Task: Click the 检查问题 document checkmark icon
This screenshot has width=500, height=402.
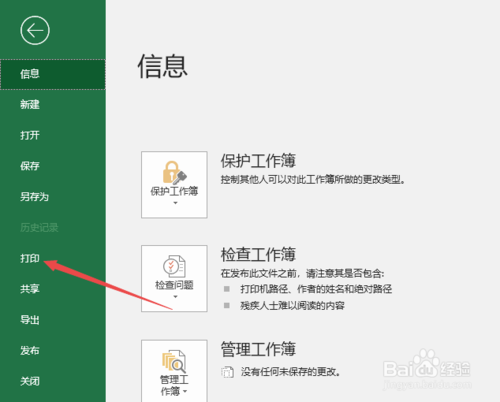Action: pos(174,266)
